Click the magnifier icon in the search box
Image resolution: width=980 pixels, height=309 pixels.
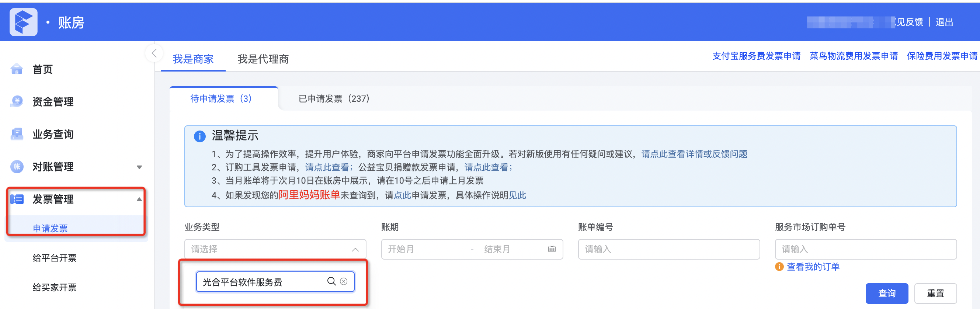pyautogui.click(x=331, y=281)
